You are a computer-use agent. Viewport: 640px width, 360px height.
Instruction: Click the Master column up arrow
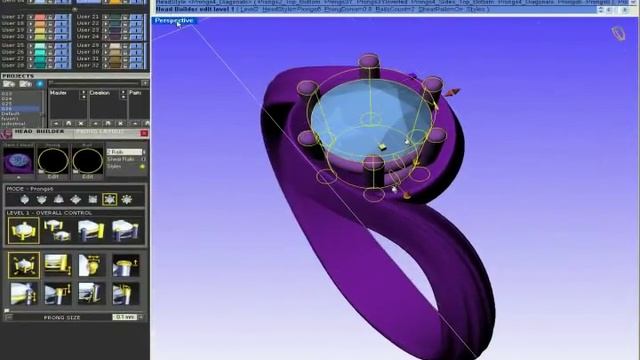click(84, 92)
